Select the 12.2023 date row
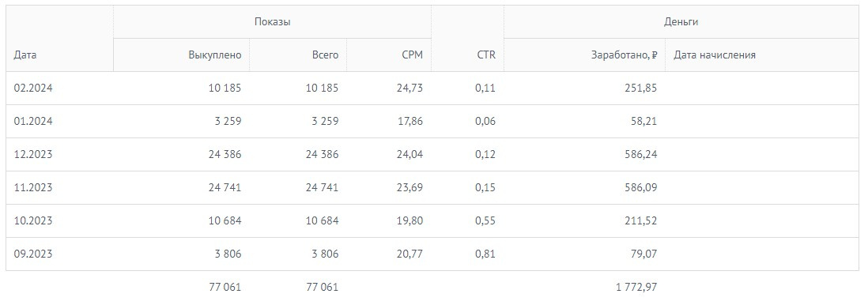This screenshot has height=305, width=868. pyautogui.click(x=432, y=154)
